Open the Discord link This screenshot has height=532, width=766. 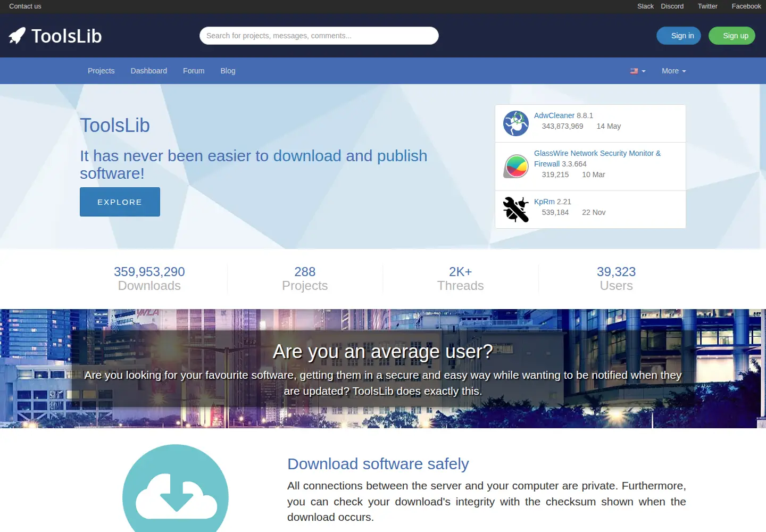672,6
